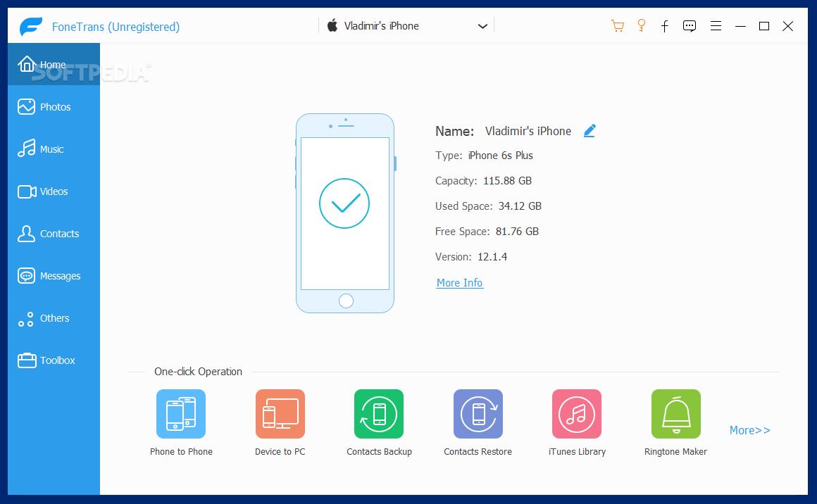The height and width of the screenshot is (504, 817).
Task: Launch the Phone to Phone tool
Action: coord(181,414)
